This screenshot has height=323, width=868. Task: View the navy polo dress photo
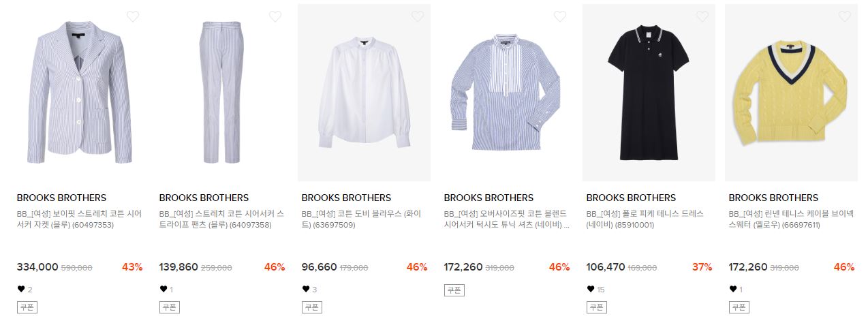coord(649,93)
